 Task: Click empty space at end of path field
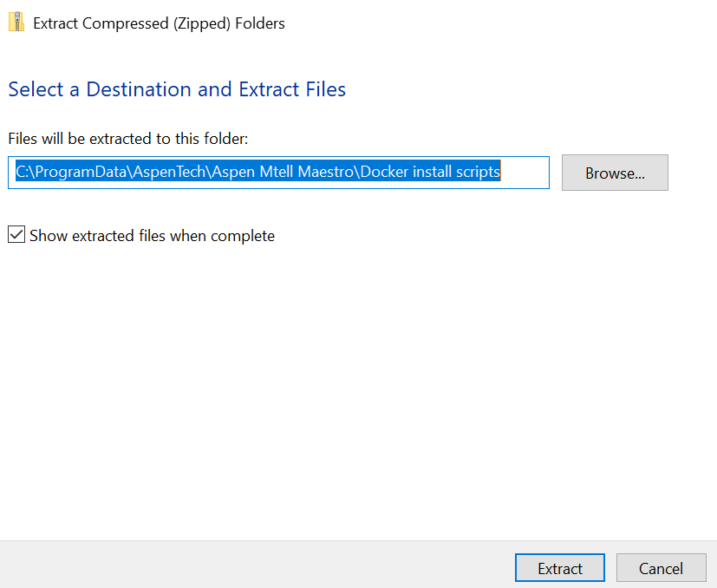525,172
